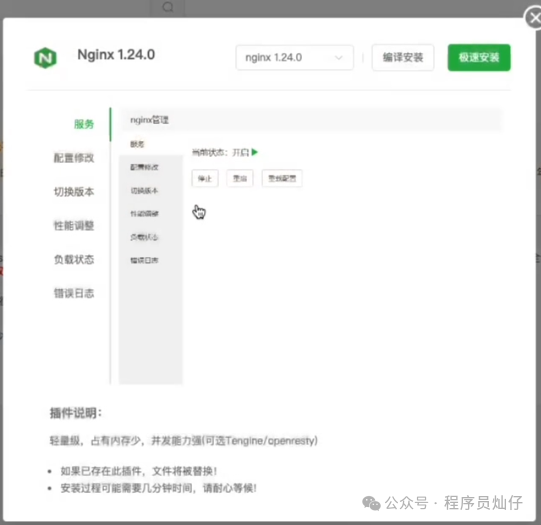
Task: Click the 重载配置 button
Action: (x=282, y=178)
